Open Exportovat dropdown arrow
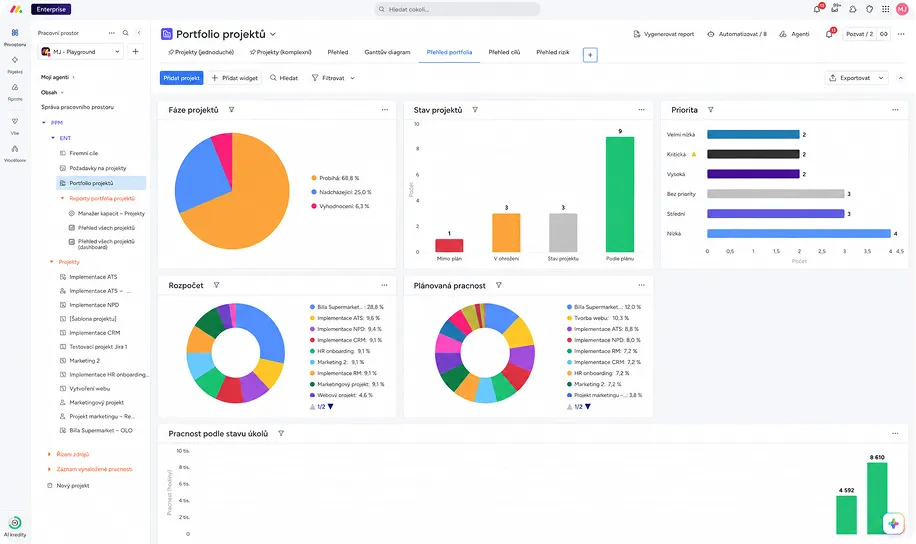This screenshot has height=544, width=916. click(881, 78)
